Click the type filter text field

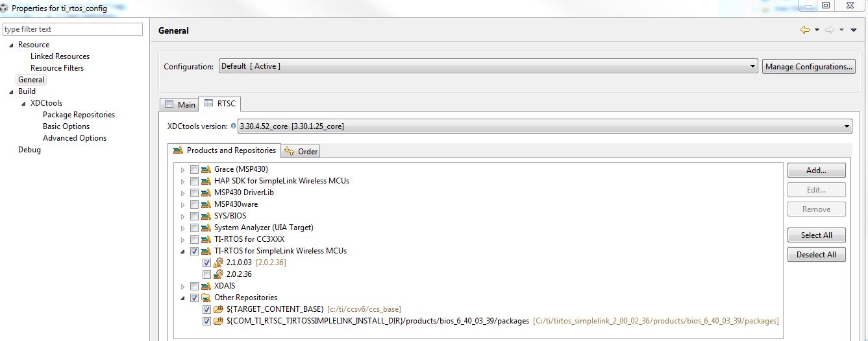72,29
